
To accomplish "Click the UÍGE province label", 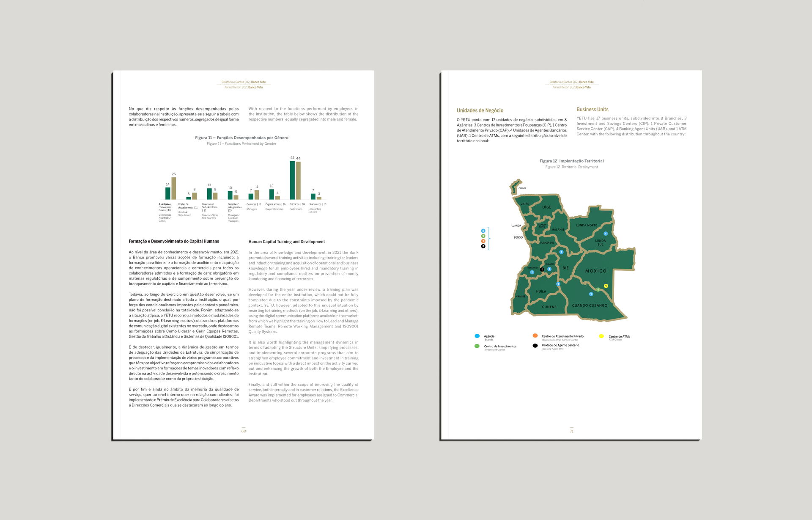I will (x=547, y=207).
